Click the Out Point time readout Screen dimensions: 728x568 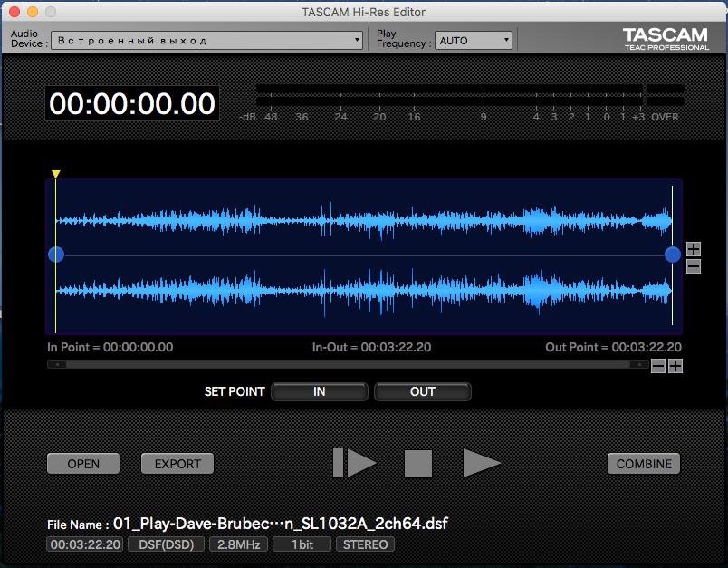click(x=613, y=347)
